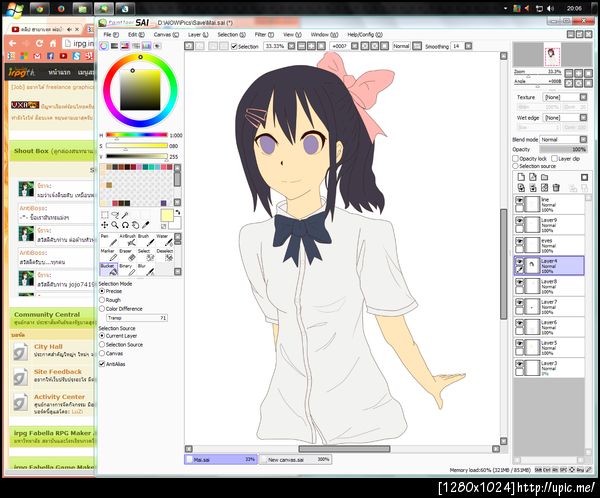Open the File menu
The height and width of the screenshot is (498, 600).
pos(111,34)
